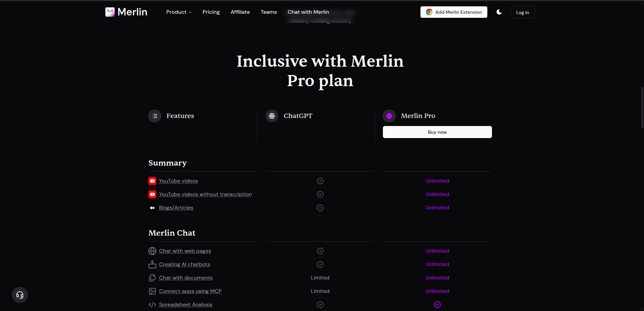Click ChatGPT cross icon for videos without transcription

pyautogui.click(x=320, y=194)
